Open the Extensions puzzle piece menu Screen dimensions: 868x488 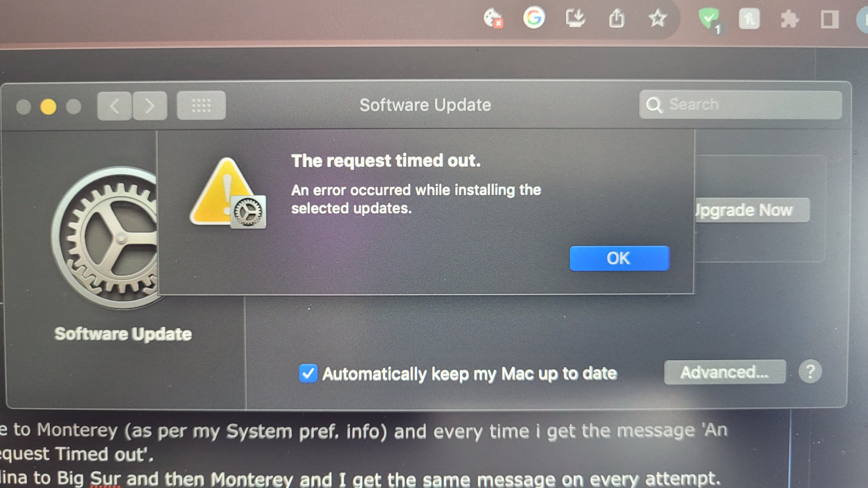(x=789, y=20)
